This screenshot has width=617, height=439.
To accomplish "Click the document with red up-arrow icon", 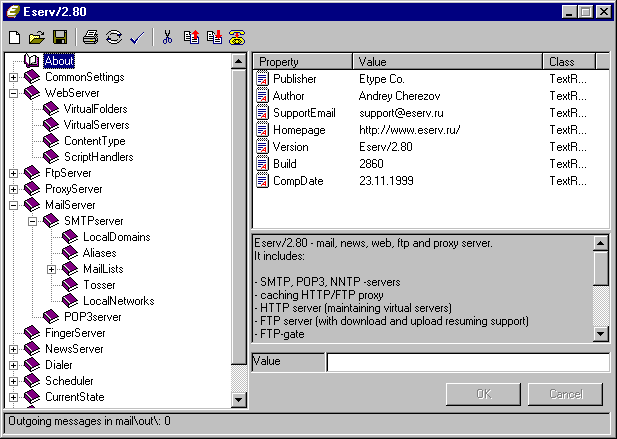I will (x=192, y=37).
